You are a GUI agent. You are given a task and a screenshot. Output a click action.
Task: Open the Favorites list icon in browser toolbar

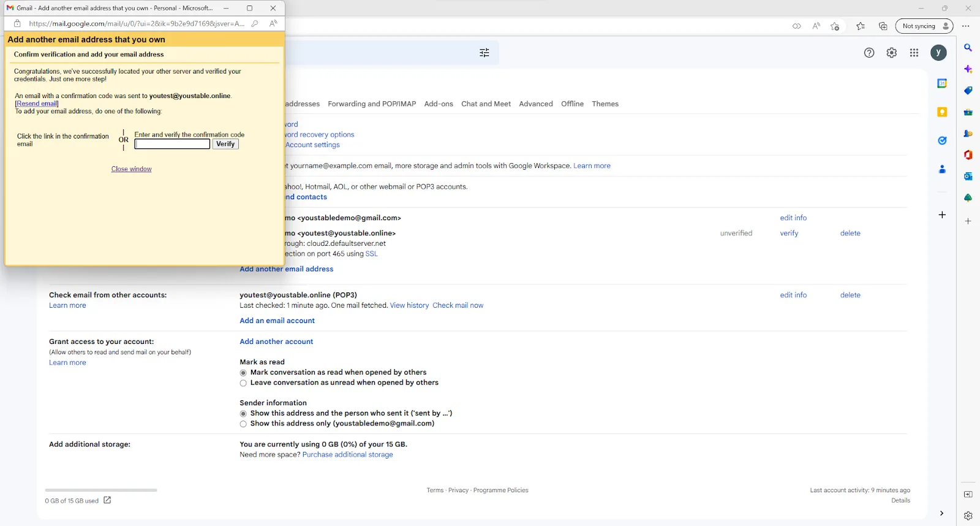tap(861, 26)
